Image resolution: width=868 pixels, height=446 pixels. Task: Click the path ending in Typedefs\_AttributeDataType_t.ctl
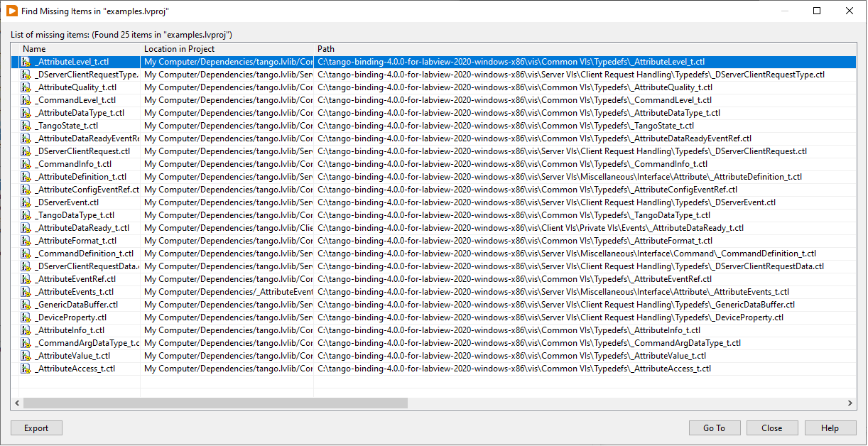pos(519,113)
